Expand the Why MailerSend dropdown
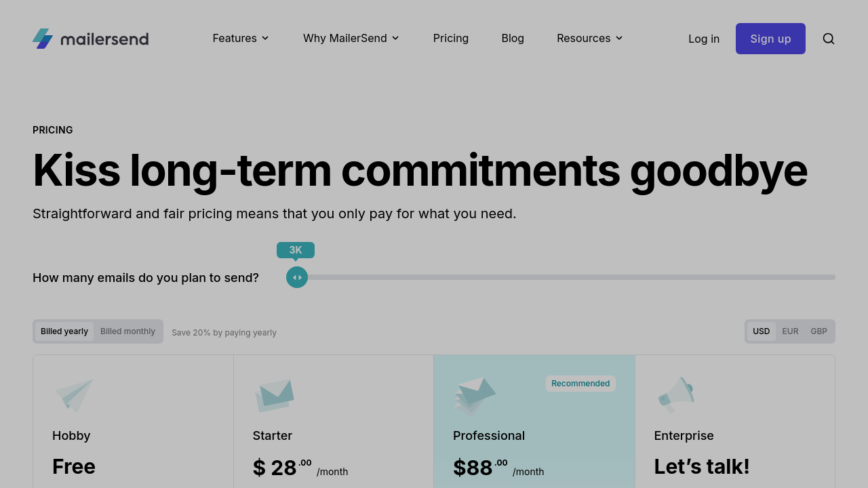 click(351, 38)
